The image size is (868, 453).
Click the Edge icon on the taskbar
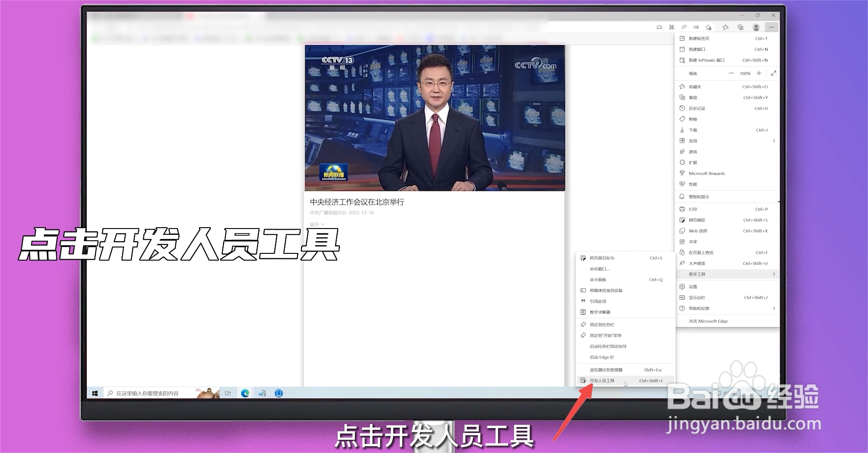click(245, 393)
